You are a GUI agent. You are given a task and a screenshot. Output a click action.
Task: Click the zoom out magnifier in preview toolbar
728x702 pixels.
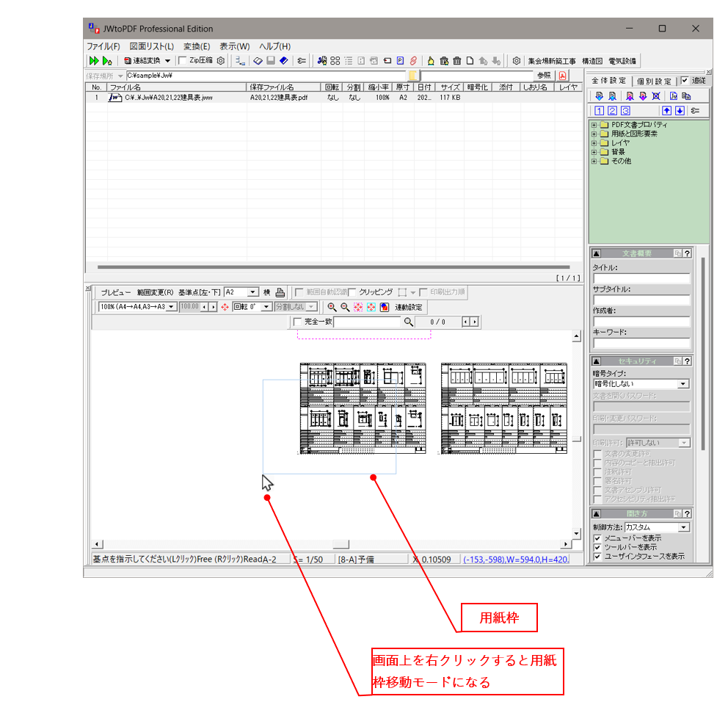(x=345, y=307)
